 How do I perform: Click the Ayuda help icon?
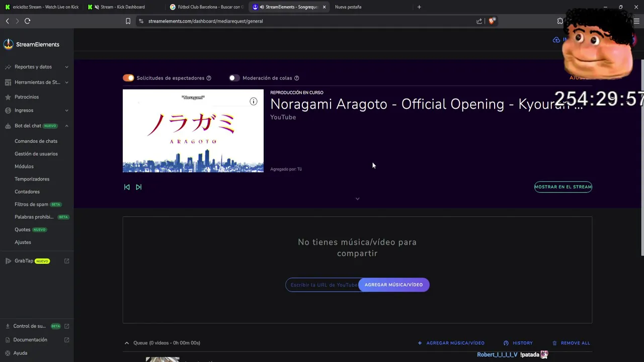coord(8,353)
